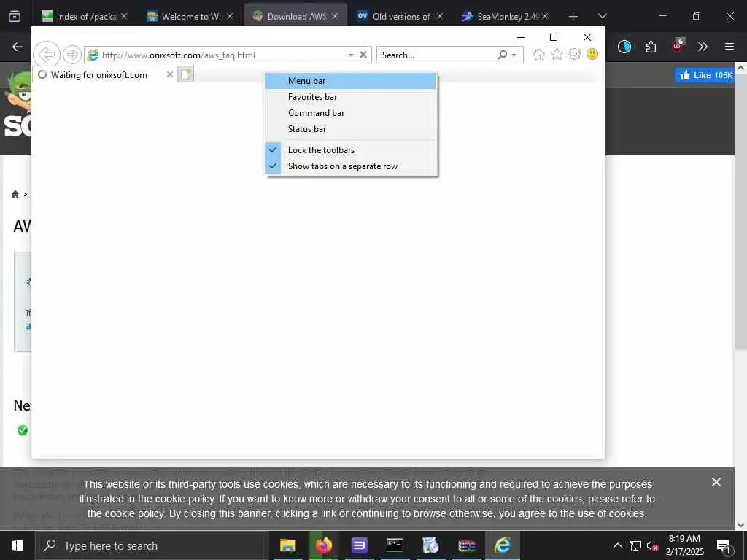Go back in Firefox window

tap(18, 47)
